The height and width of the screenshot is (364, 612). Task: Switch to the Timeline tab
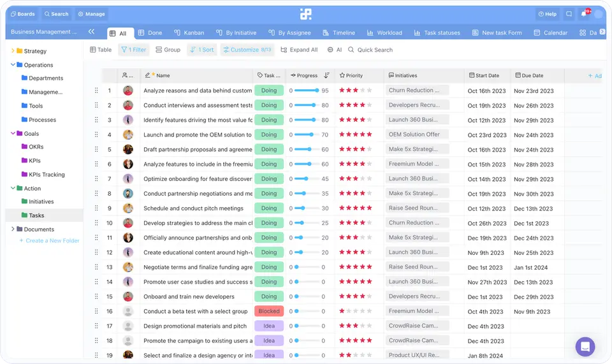point(339,33)
